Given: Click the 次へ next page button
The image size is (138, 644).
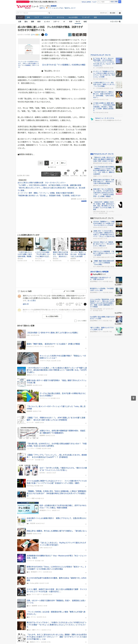Looking at the screenshot, I should (63, 163).
